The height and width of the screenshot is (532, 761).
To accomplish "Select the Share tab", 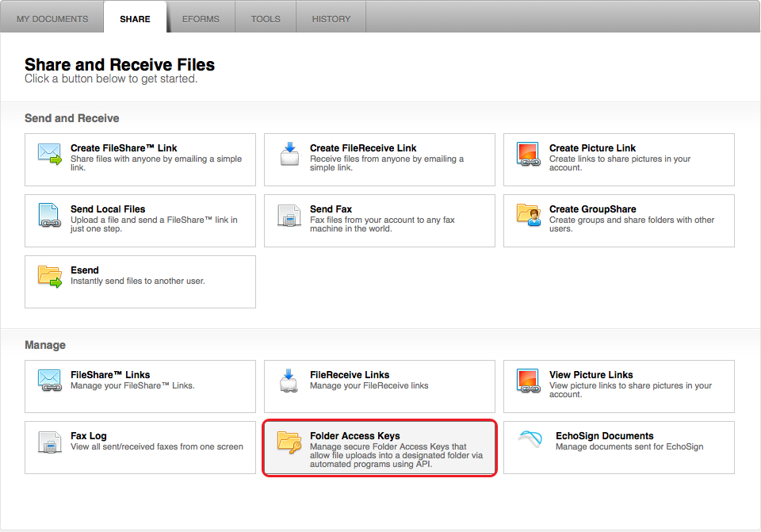I will (135, 19).
